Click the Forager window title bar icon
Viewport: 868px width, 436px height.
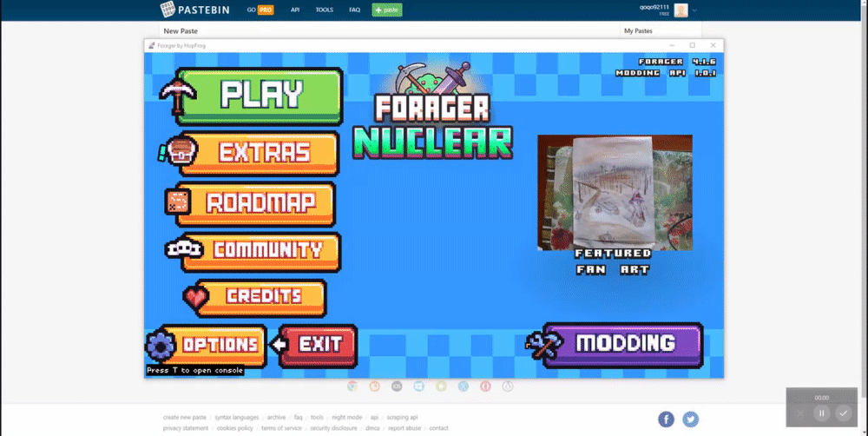(152, 45)
